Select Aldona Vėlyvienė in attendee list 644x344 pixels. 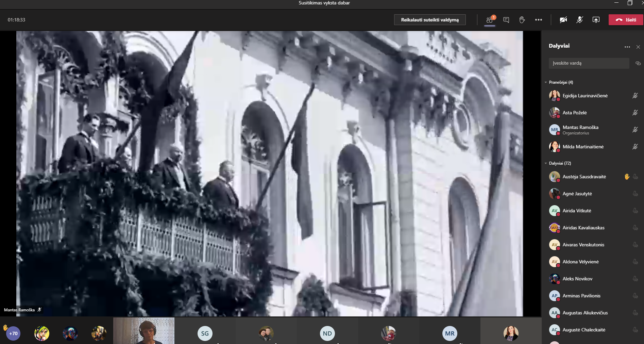tap(593, 262)
